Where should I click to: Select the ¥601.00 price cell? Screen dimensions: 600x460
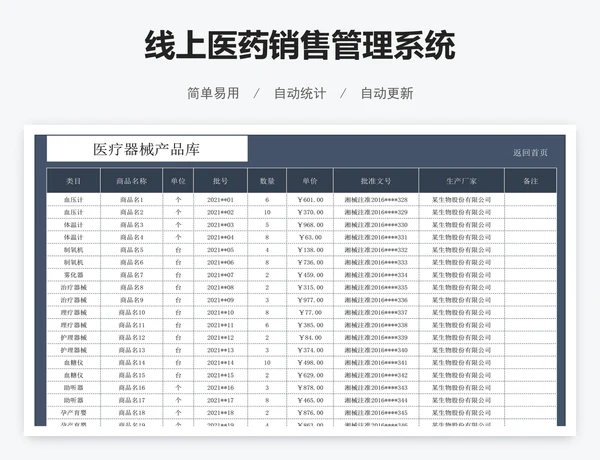pyautogui.click(x=310, y=200)
